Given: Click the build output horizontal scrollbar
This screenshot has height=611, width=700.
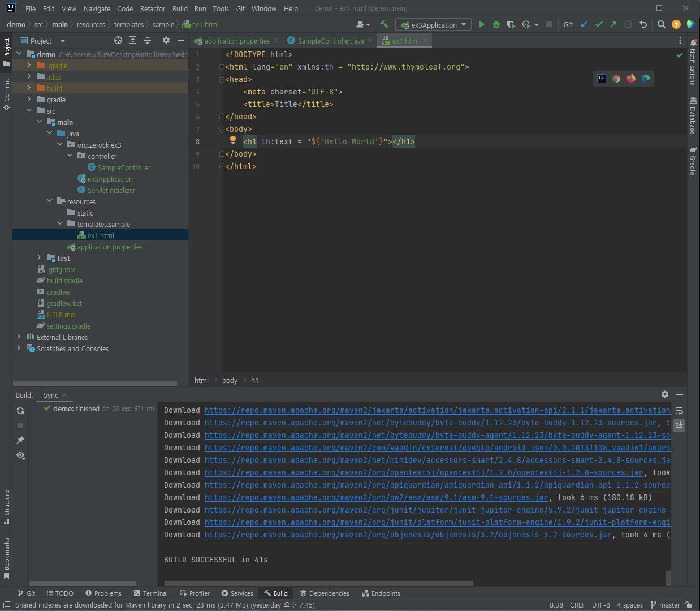Looking at the screenshot, I should [x=318, y=583].
